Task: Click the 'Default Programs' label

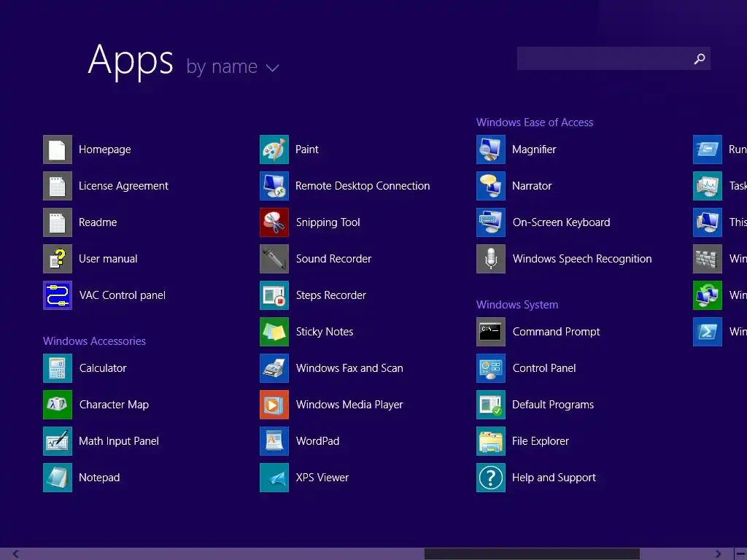Action: pyautogui.click(x=553, y=405)
